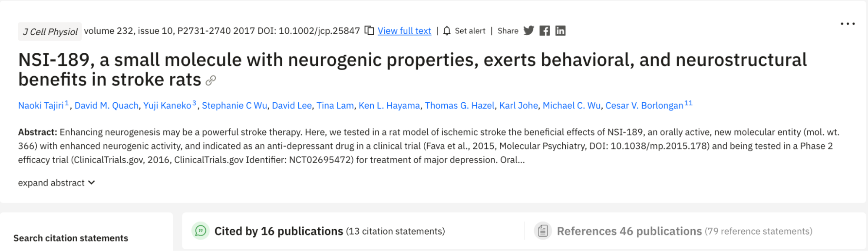
Task: Open author Thomas G. Hazel's profile
Action: (459, 106)
